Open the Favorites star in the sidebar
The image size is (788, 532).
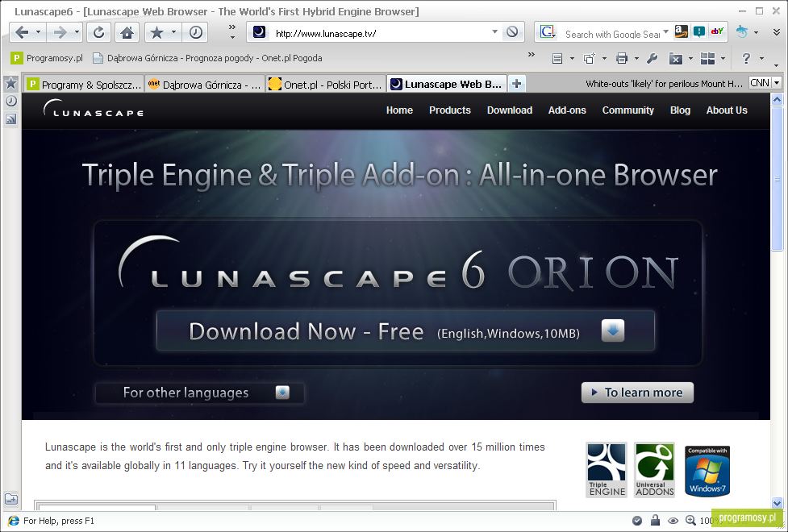point(10,83)
